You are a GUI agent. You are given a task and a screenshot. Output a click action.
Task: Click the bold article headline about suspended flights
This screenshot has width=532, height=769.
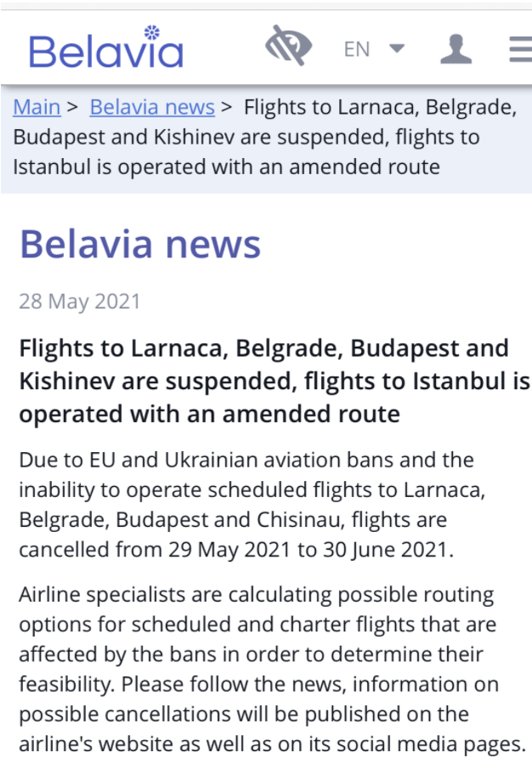pos(274,381)
